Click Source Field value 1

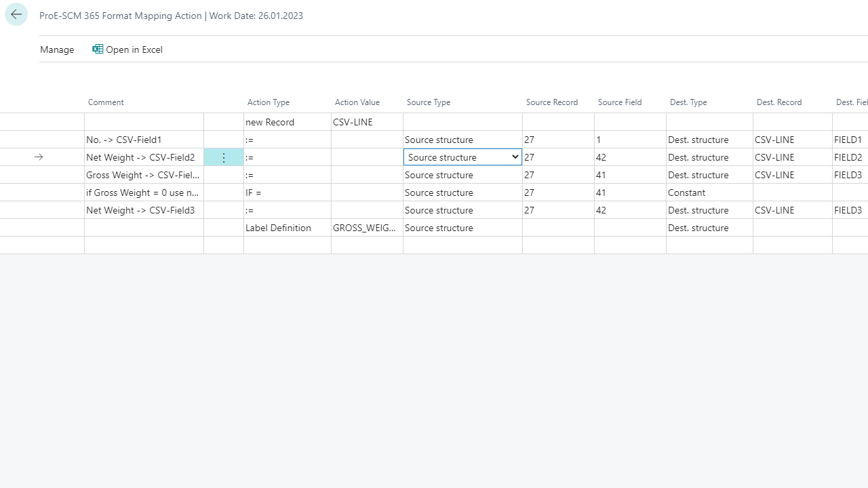click(x=630, y=140)
